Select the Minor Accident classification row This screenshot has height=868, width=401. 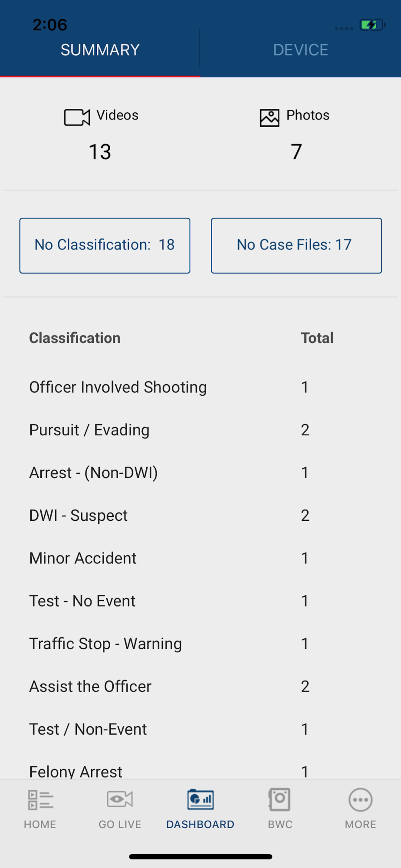(200, 558)
